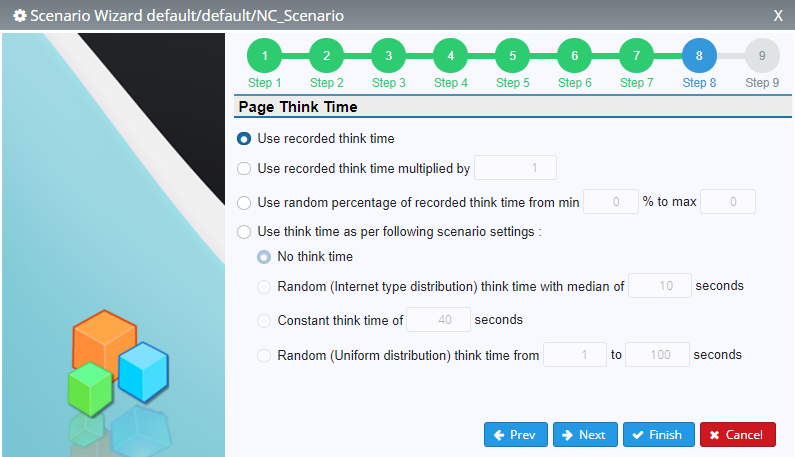Select Constant think time radio button

[264, 321]
